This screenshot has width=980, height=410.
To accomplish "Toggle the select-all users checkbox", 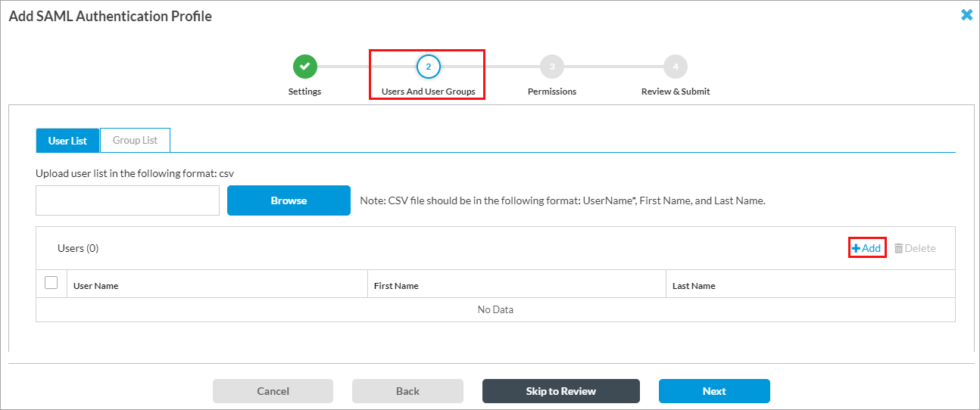I will coord(51,283).
